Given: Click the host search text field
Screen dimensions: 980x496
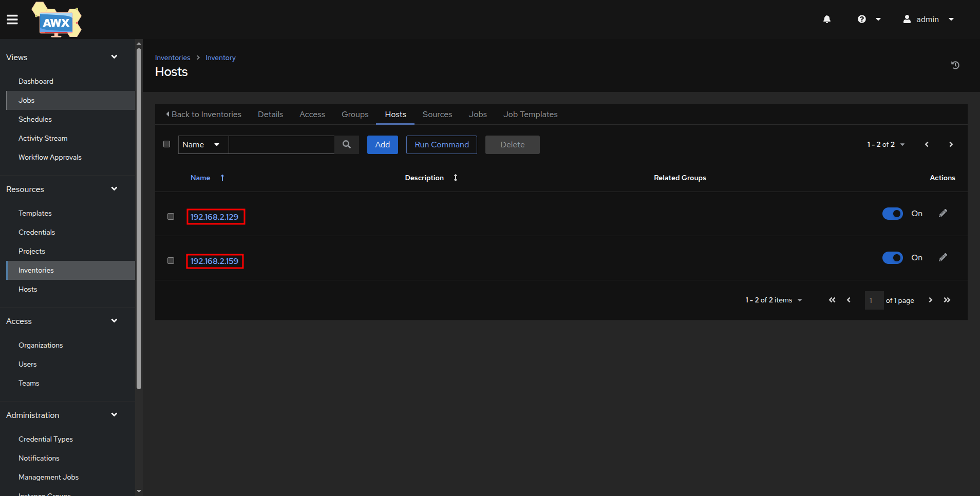Looking at the screenshot, I should (x=281, y=145).
